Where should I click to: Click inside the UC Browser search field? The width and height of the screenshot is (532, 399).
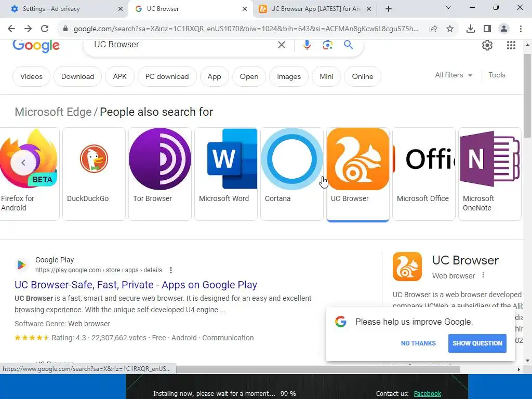point(183,45)
